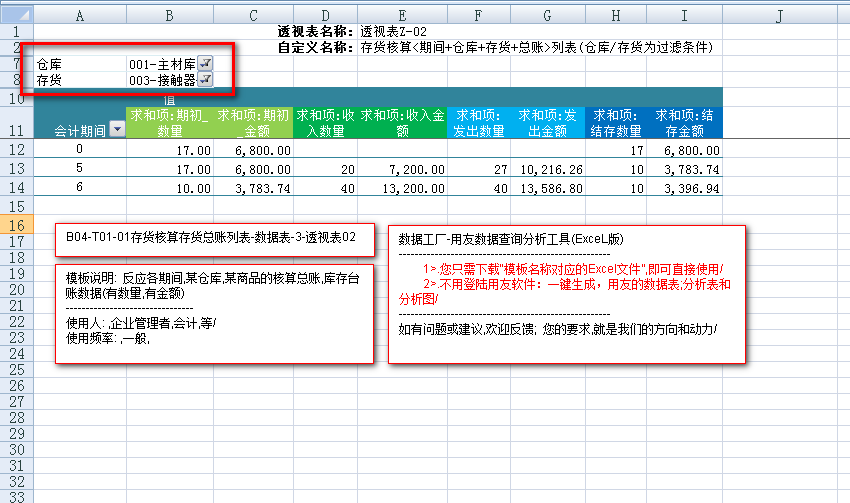Expand the 会计期间 dropdown arrow
This screenshot has width=850, height=503.
pos(117,129)
